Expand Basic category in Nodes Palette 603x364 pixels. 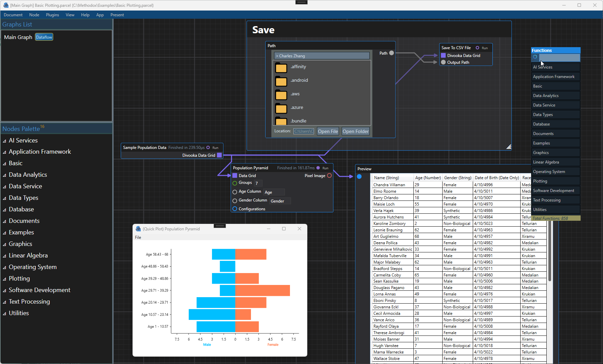[x=5, y=164]
